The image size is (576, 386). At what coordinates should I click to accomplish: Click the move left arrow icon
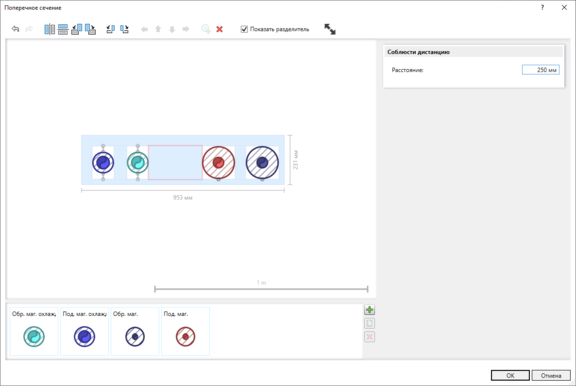(x=144, y=29)
